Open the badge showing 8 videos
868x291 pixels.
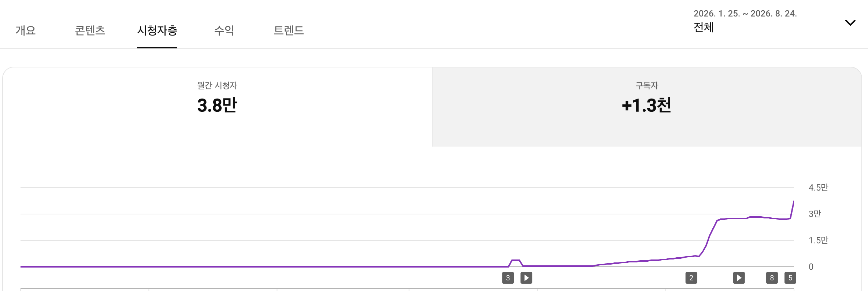772,278
